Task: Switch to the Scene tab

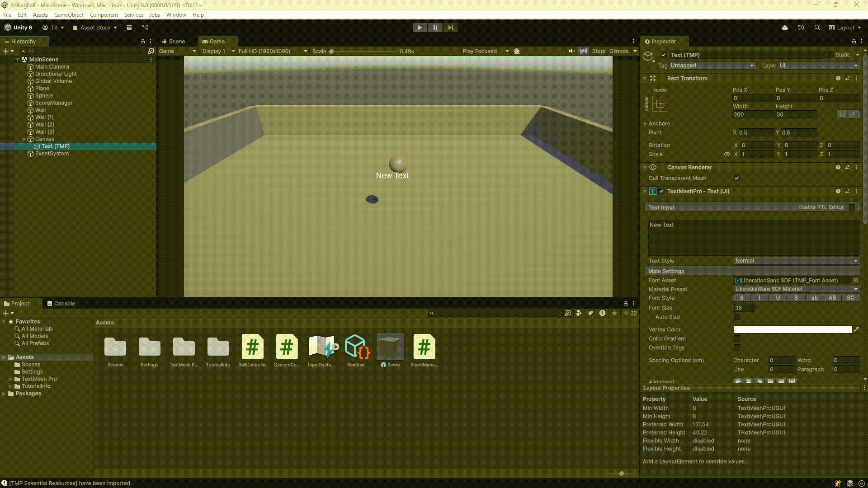Action: point(174,41)
